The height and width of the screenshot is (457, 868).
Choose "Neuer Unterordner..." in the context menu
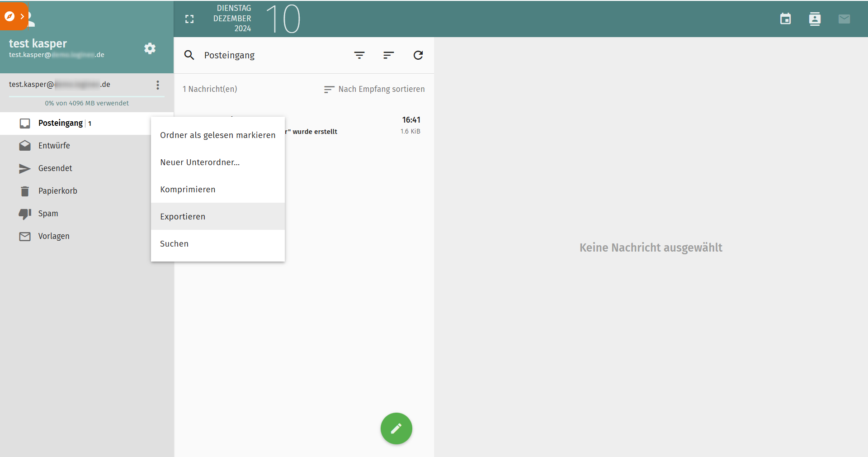point(199,162)
